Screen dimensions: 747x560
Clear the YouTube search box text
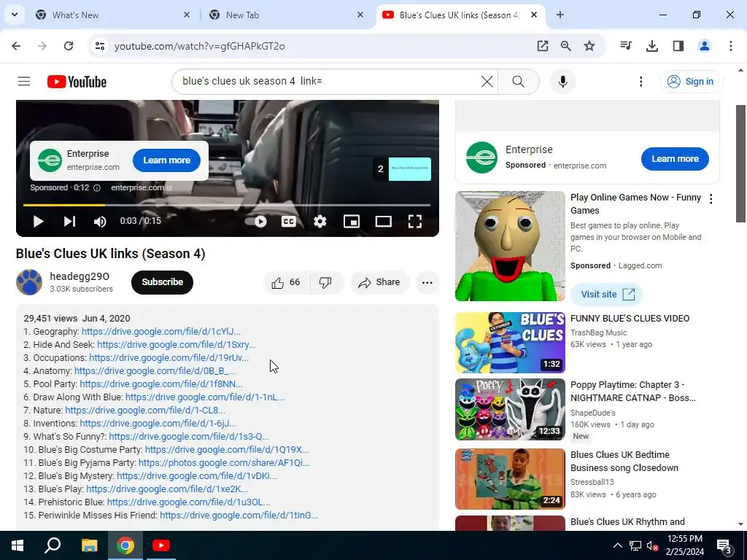[487, 82]
